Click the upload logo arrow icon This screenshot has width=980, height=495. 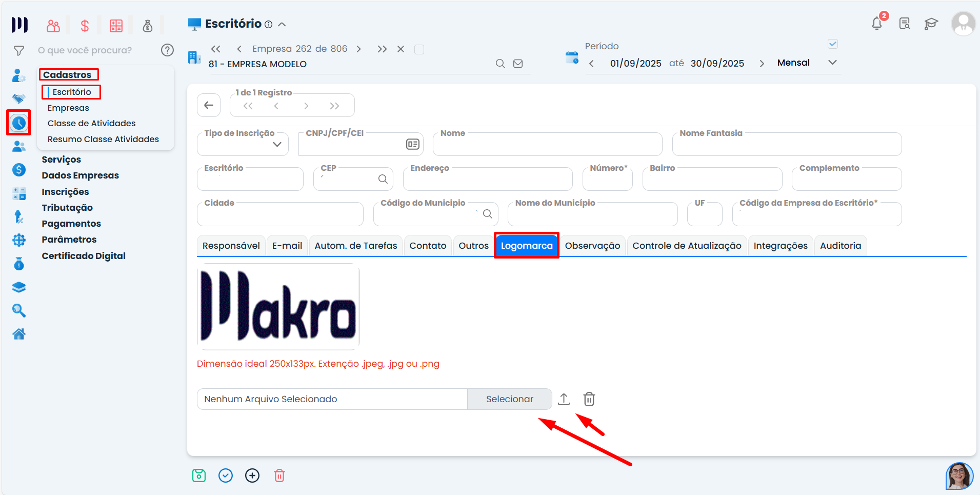(564, 399)
